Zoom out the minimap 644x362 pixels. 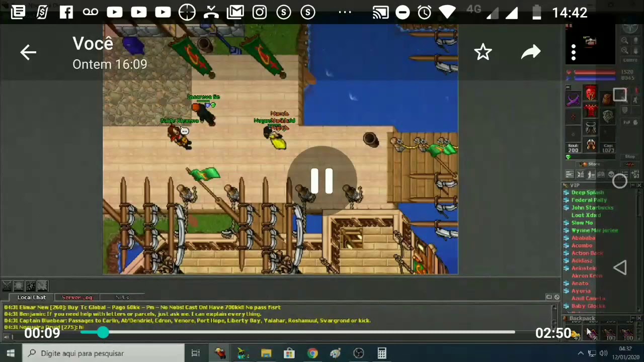[x=625, y=41]
